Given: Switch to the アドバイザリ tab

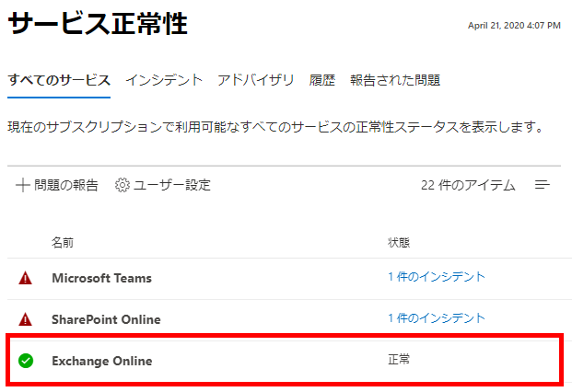Looking at the screenshot, I should coord(256,80).
